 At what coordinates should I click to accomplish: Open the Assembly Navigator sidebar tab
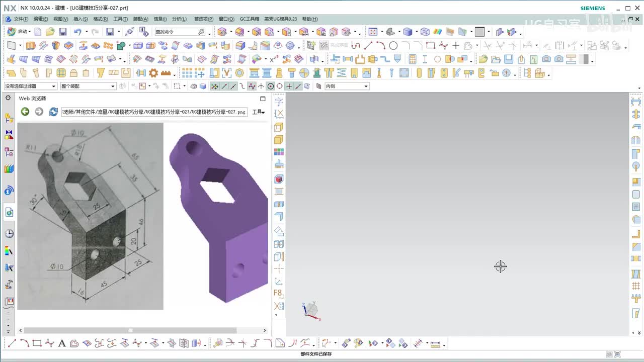click(x=9, y=118)
